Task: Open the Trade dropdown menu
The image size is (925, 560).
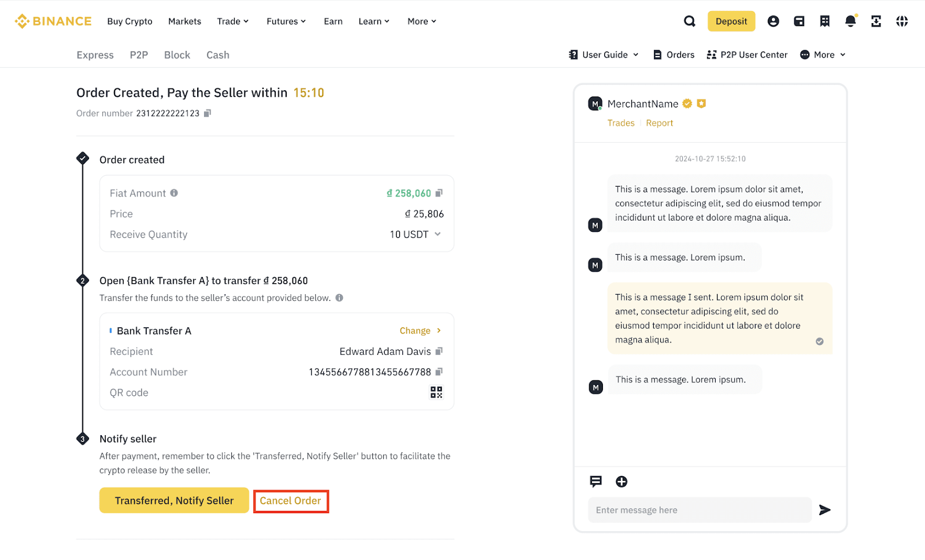Action: pyautogui.click(x=232, y=21)
